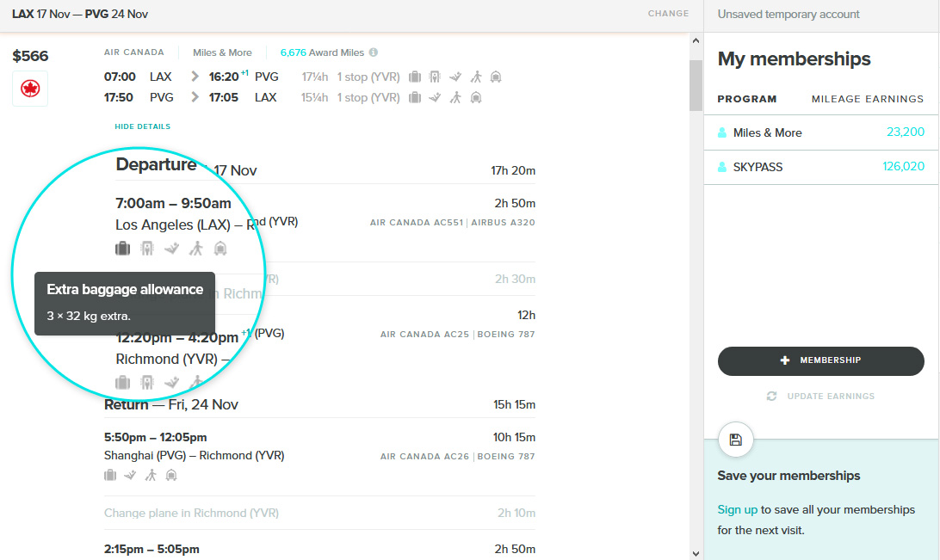Click 'Unsaved temporary account' text
The width and height of the screenshot is (940, 560).
pyautogui.click(x=788, y=15)
